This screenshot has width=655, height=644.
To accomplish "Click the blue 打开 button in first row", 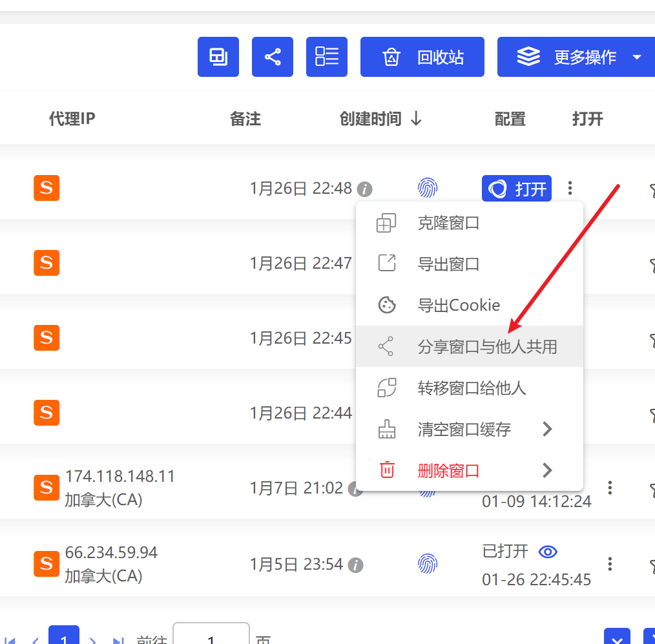I will pyautogui.click(x=517, y=189).
